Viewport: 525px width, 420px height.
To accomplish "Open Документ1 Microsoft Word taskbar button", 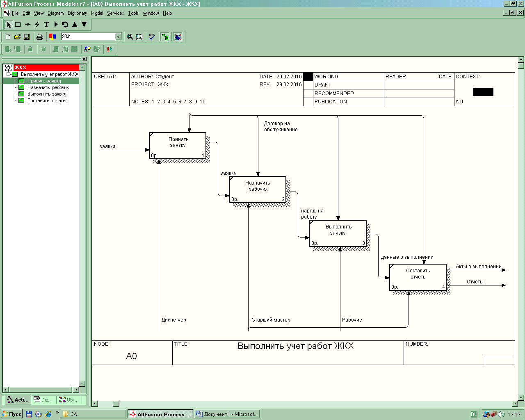I will pos(227,414).
